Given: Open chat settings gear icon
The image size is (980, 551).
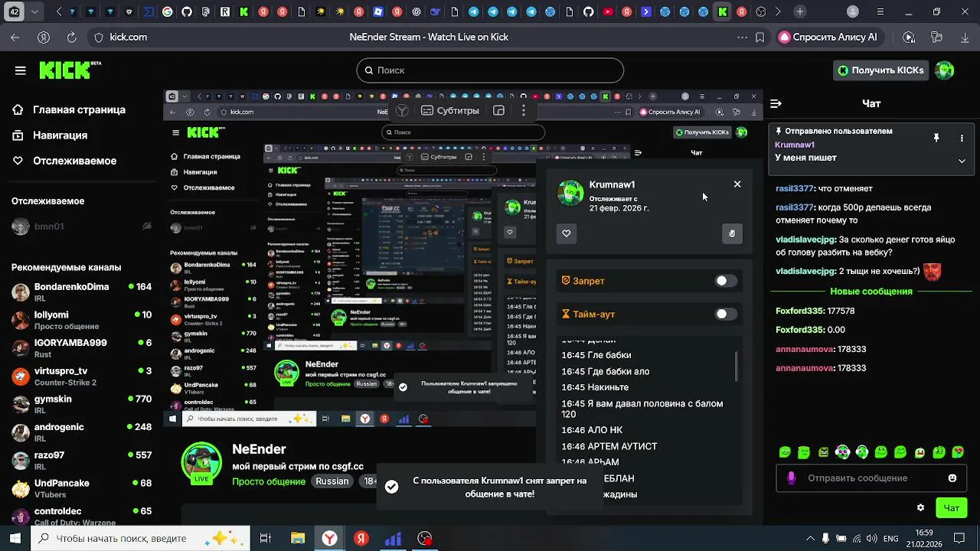Looking at the screenshot, I should [x=920, y=507].
